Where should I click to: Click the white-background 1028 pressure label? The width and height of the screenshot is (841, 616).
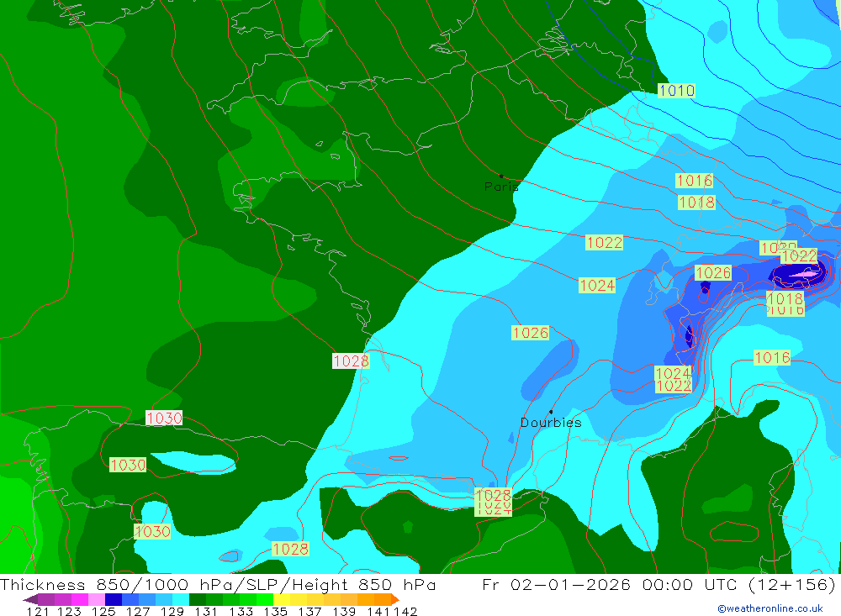(x=351, y=361)
